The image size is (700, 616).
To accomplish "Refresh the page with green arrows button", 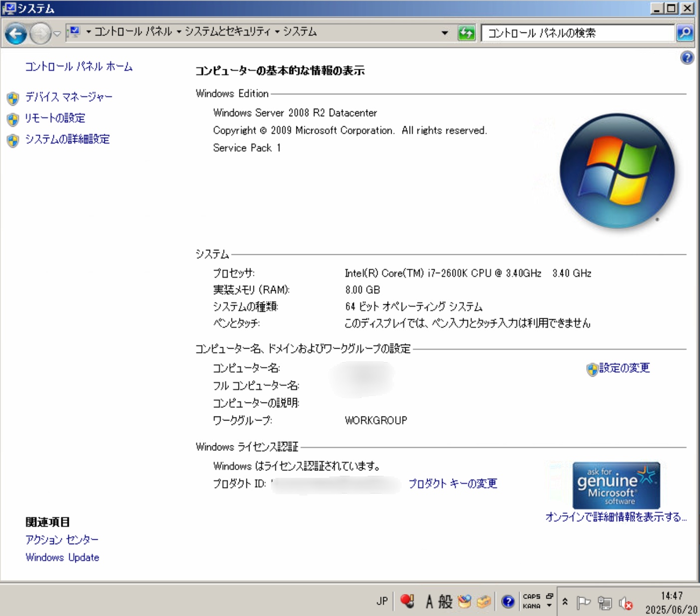I will tap(467, 33).
